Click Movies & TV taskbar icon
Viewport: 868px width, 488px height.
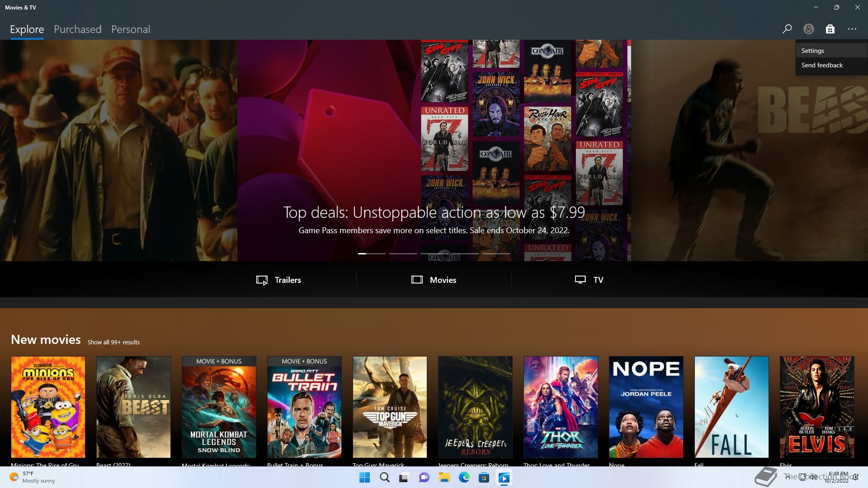(504, 478)
